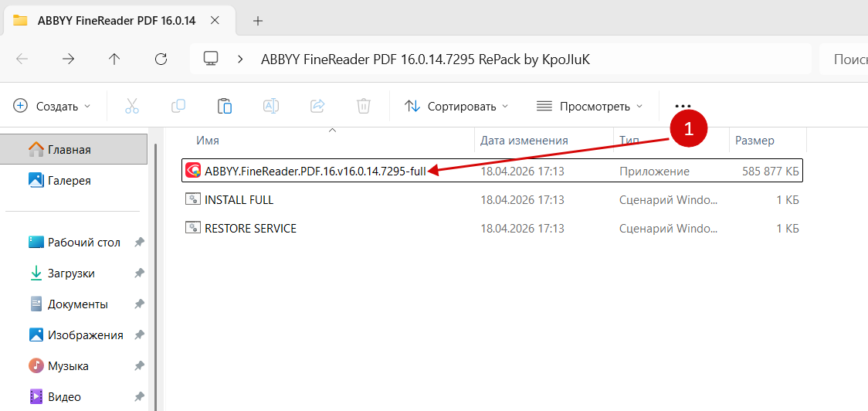Unpin Загрузки using its pin icon
The width and height of the screenshot is (868, 411).
(140, 273)
